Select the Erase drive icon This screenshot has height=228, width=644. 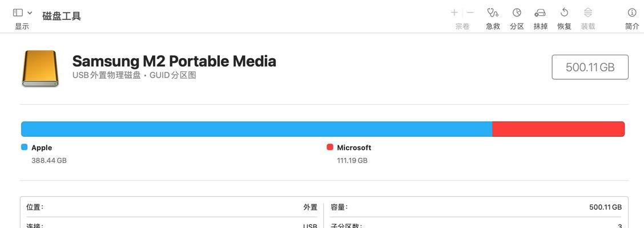tap(540, 13)
